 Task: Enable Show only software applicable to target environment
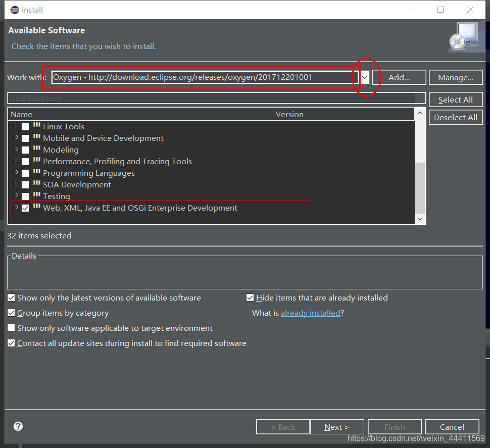11,328
